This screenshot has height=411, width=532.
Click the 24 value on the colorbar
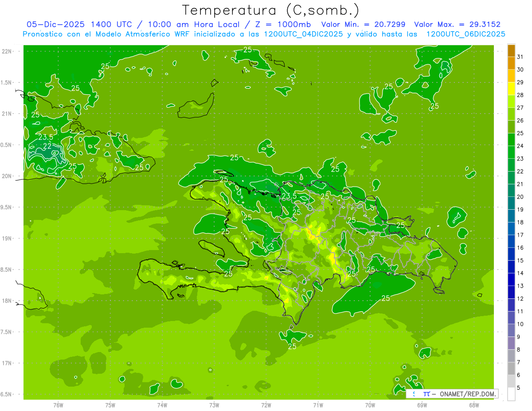(520, 146)
